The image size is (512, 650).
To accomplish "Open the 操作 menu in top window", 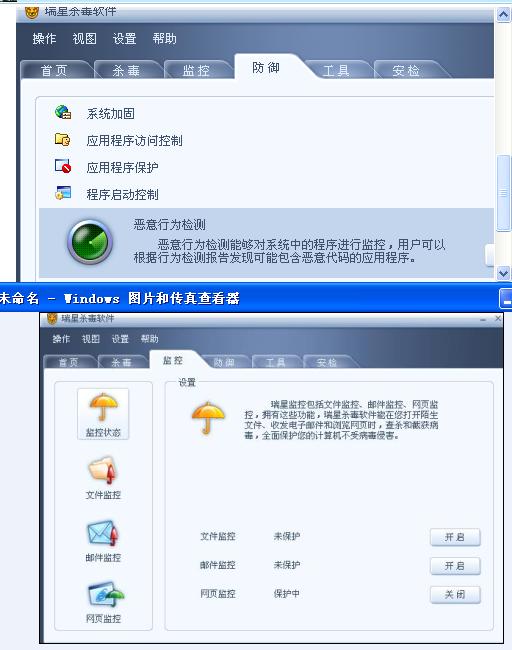I will pos(44,39).
